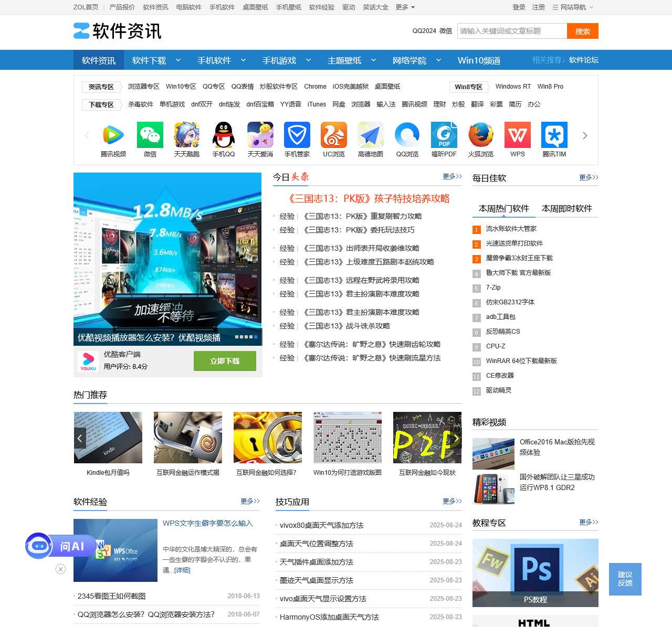672x627 pixels.
Task: Open the Amap (高德地图) icon
Action: tap(371, 135)
